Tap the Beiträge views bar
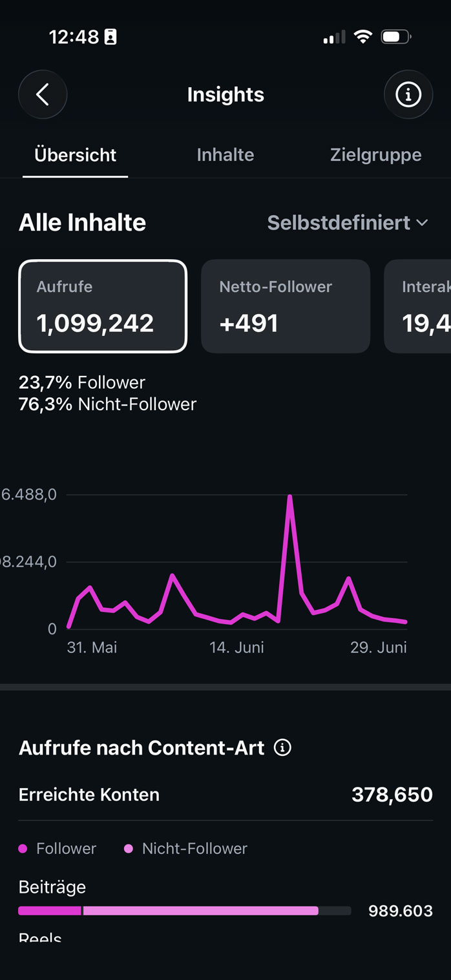Image resolution: width=451 pixels, height=980 pixels. click(x=185, y=911)
